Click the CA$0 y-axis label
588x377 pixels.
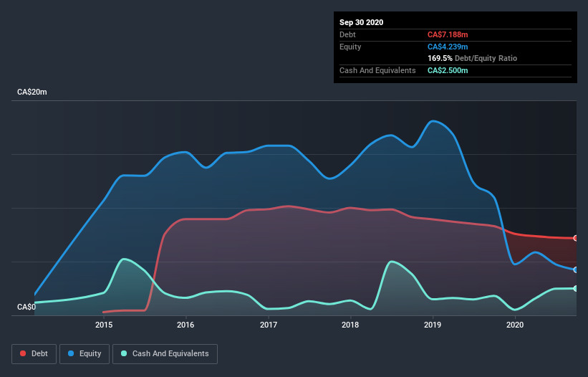26,307
